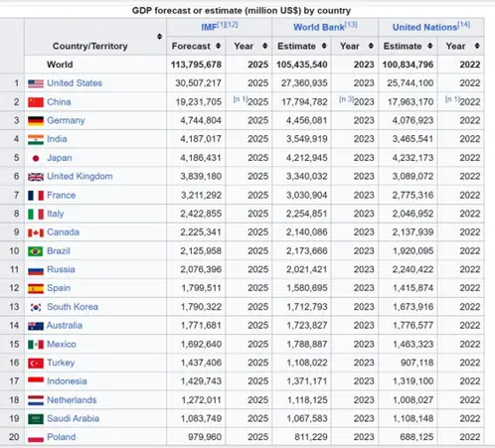Open footnote [n 1] in China IMF year
495x448 pixels.
tap(241, 99)
